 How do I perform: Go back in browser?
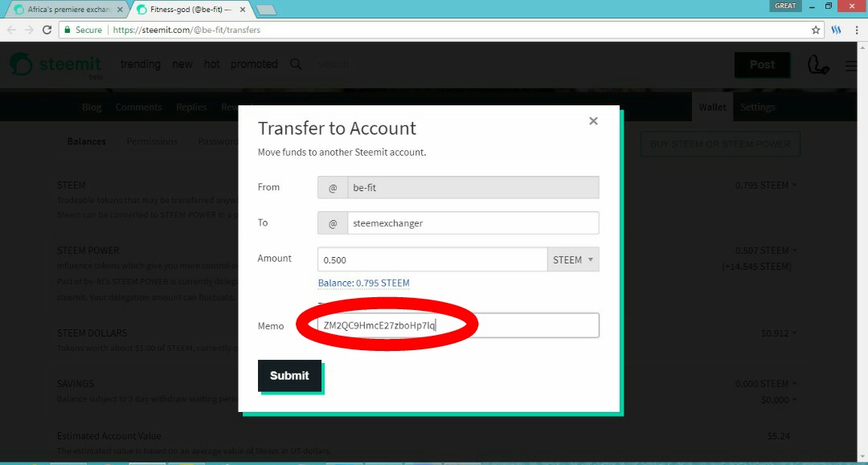pyautogui.click(x=12, y=30)
